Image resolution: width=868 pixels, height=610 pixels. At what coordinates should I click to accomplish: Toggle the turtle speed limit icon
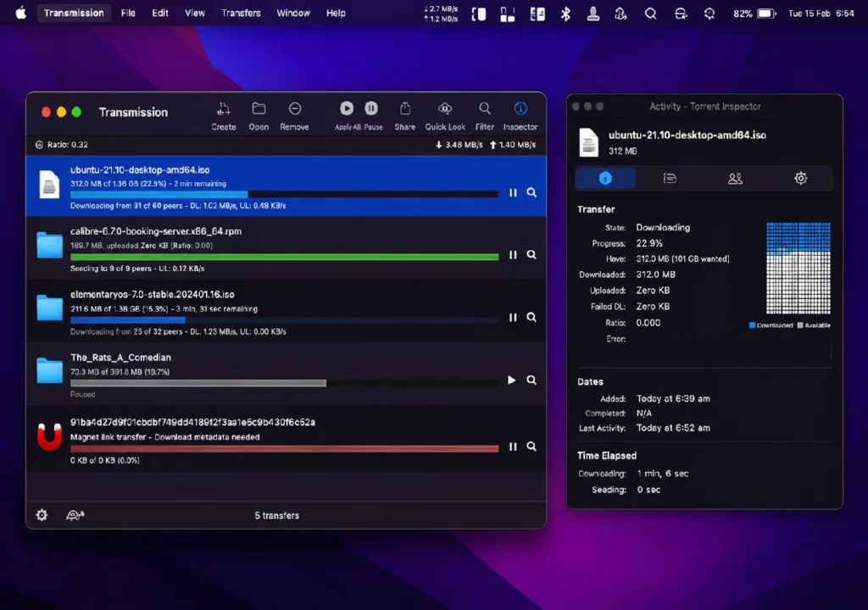coord(75,515)
